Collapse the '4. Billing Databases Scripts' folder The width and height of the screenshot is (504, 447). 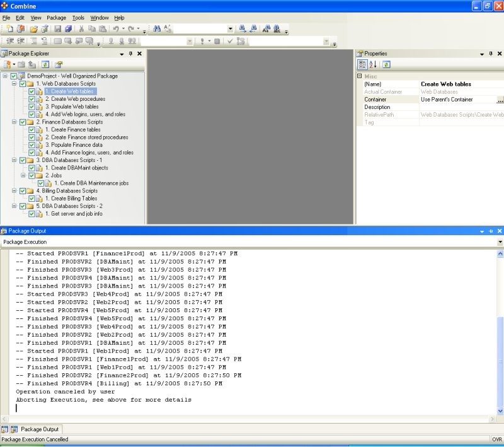pyautogui.click(x=14, y=190)
